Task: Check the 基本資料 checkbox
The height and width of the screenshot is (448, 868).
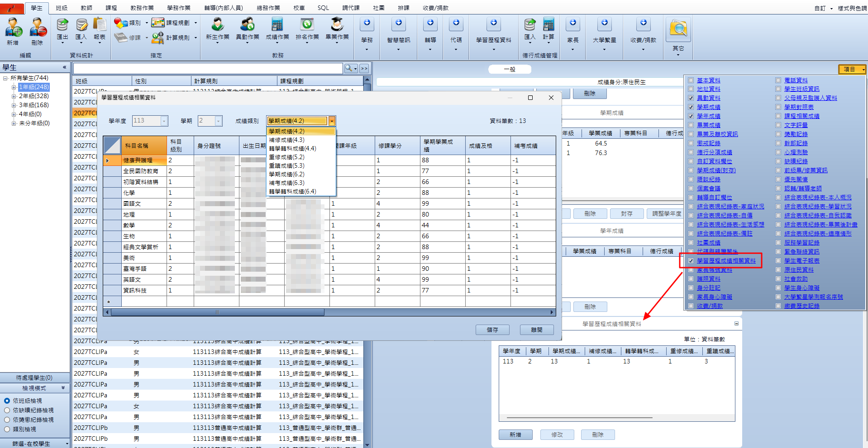Action: pyautogui.click(x=691, y=80)
